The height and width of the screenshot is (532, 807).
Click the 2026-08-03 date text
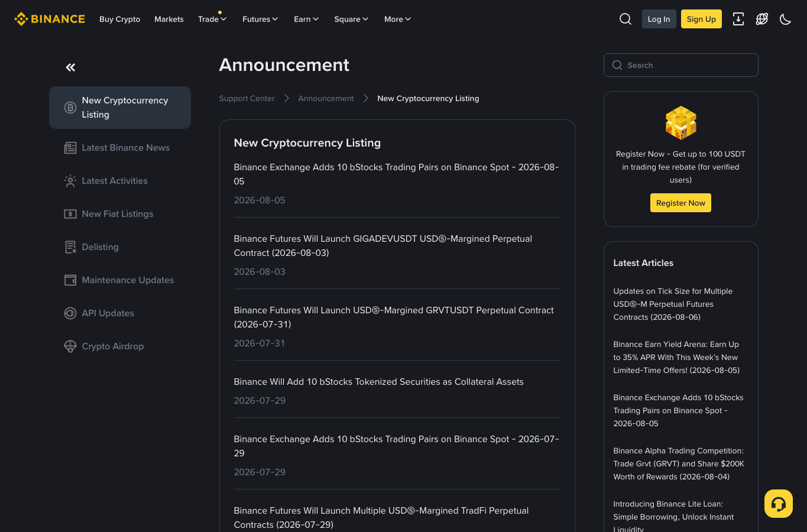[x=260, y=272]
